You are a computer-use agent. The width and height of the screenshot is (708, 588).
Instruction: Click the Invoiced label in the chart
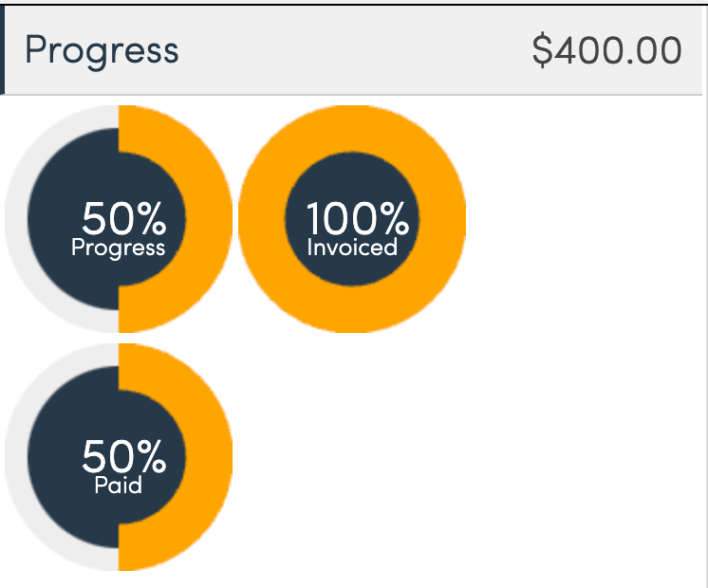[352, 248]
